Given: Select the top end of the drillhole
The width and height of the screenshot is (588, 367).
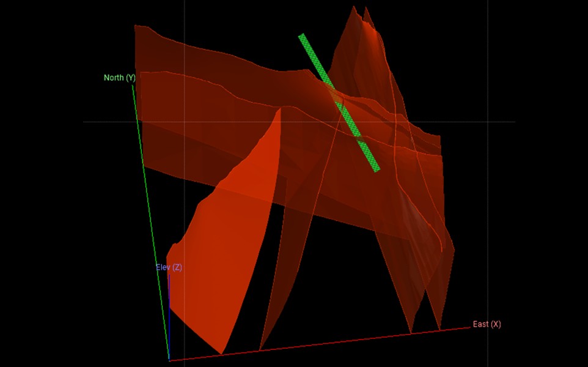Looking at the screenshot, I should pyautogui.click(x=301, y=37).
